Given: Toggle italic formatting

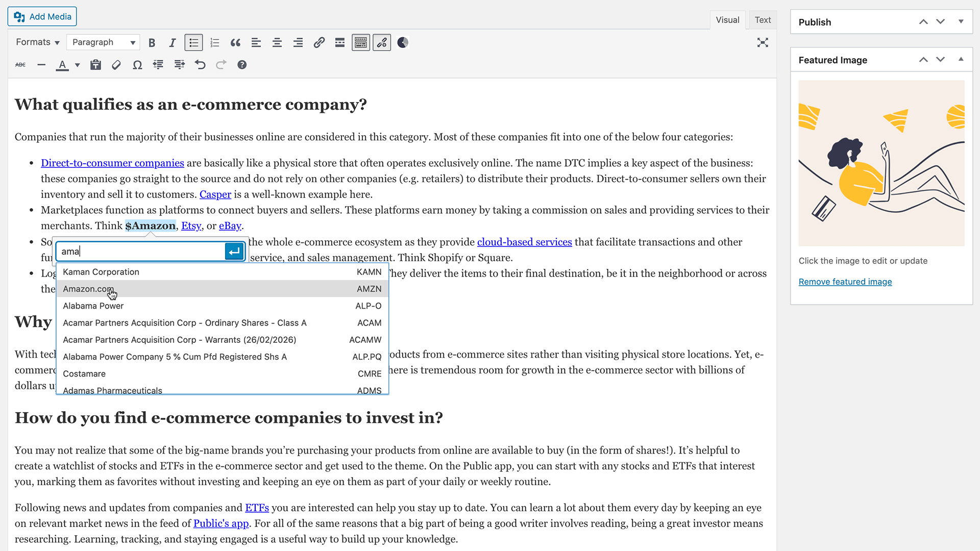Looking at the screenshot, I should point(173,42).
